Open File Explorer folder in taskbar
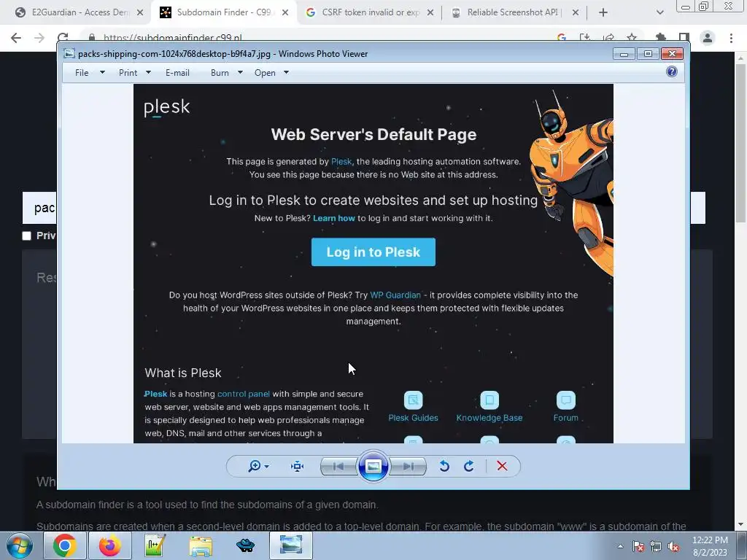Viewport: 747px width, 560px height. (x=201, y=545)
